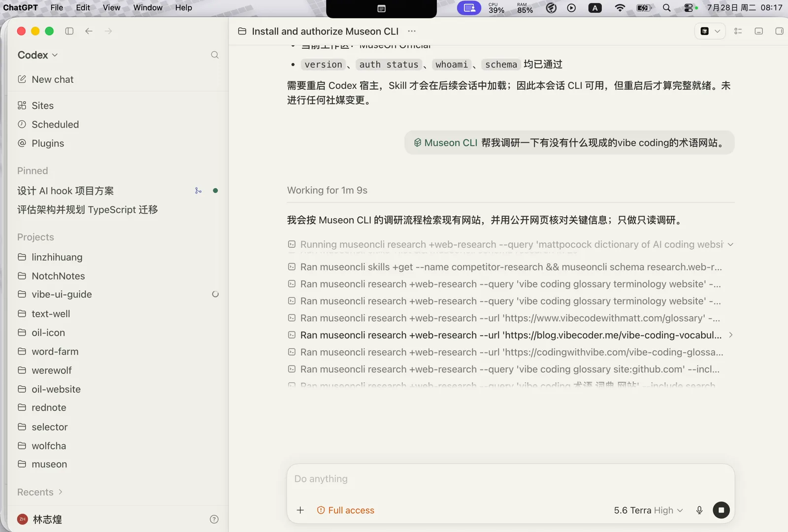The width and height of the screenshot is (788, 532).
Task: Open the vibecodewithmatt.com/glossary research step
Action: point(504,318)
